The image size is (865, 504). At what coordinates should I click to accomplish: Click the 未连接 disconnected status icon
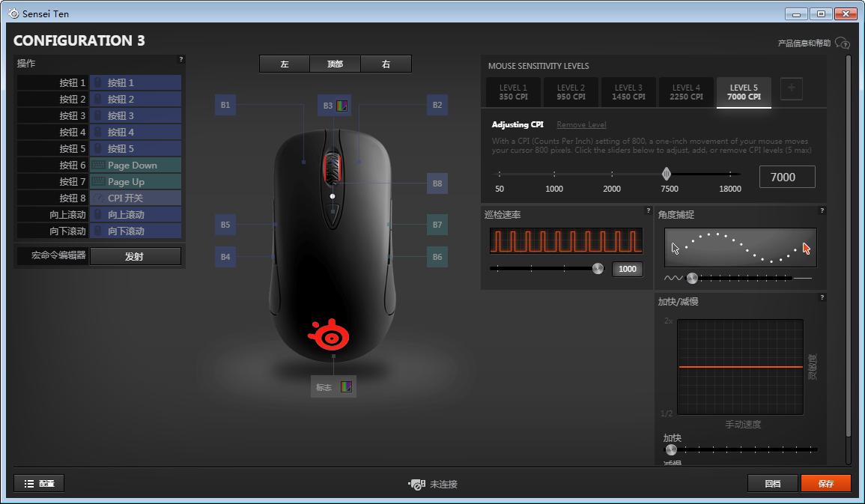pos(416,484)
